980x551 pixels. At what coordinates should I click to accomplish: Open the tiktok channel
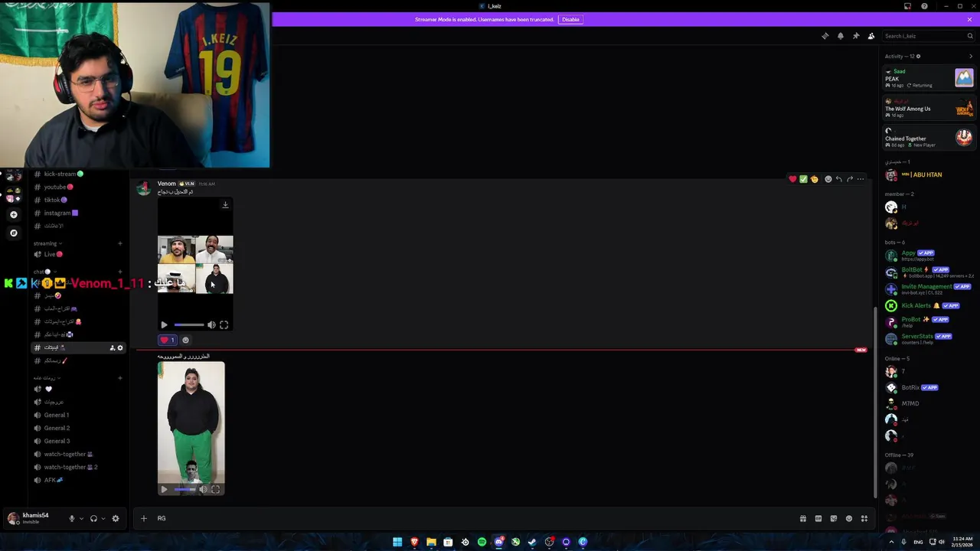pos(79,200)
